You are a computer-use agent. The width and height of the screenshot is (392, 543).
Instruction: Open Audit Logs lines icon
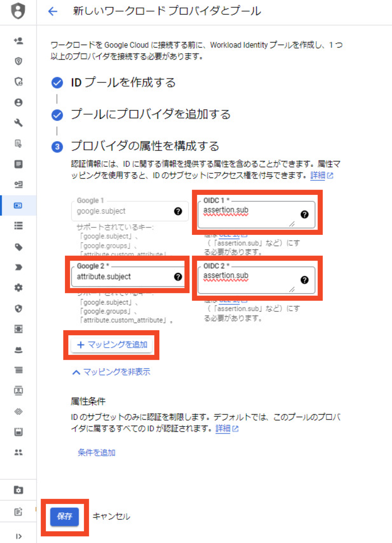(x=18, y=370)
